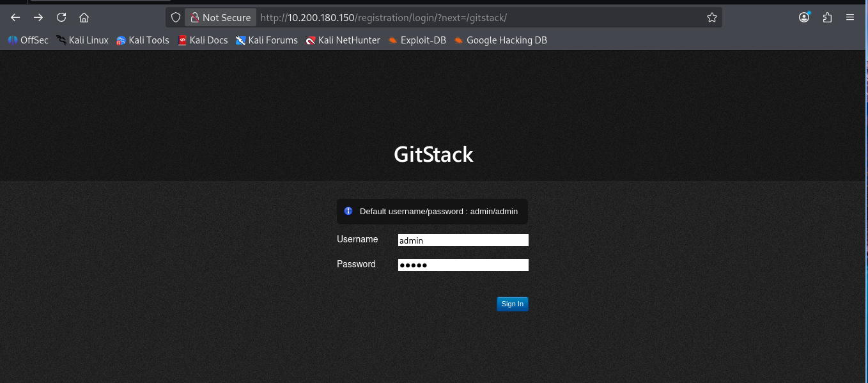Open the Kali NetHunter bookmark

click(343, 40)
